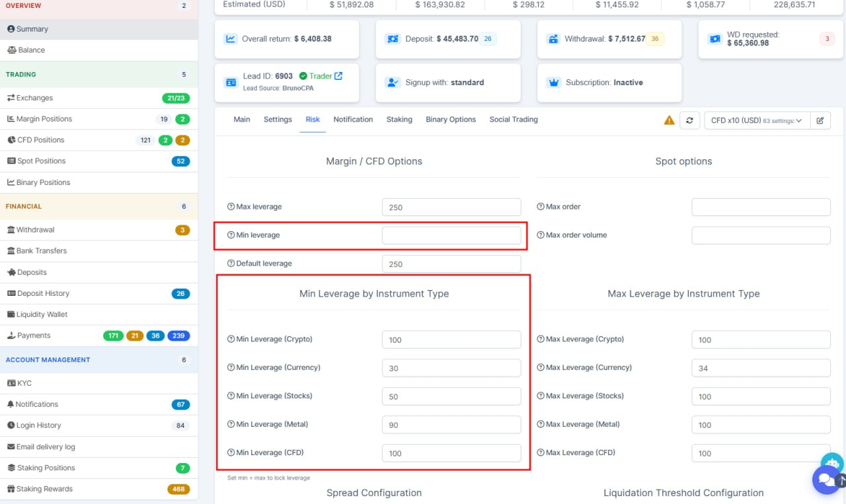
Task: Click the Min Leverage (Currency) field
Action: pyautogui.click(x=451, y=369)
